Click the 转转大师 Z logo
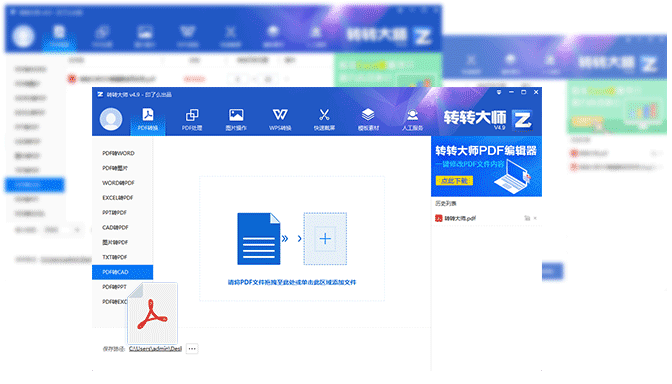Image resolution: width=672 pixels, height=384 pixels. [522, 120]
